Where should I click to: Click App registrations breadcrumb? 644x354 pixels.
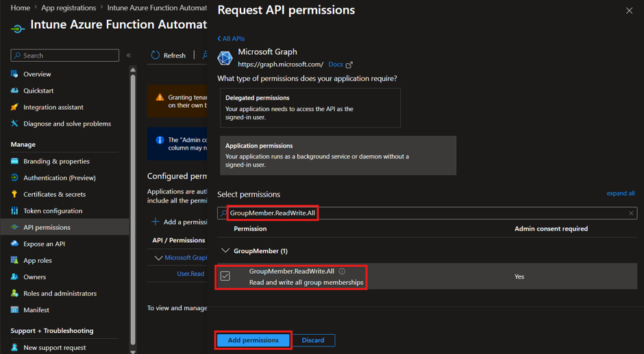[x=69, y=8]
